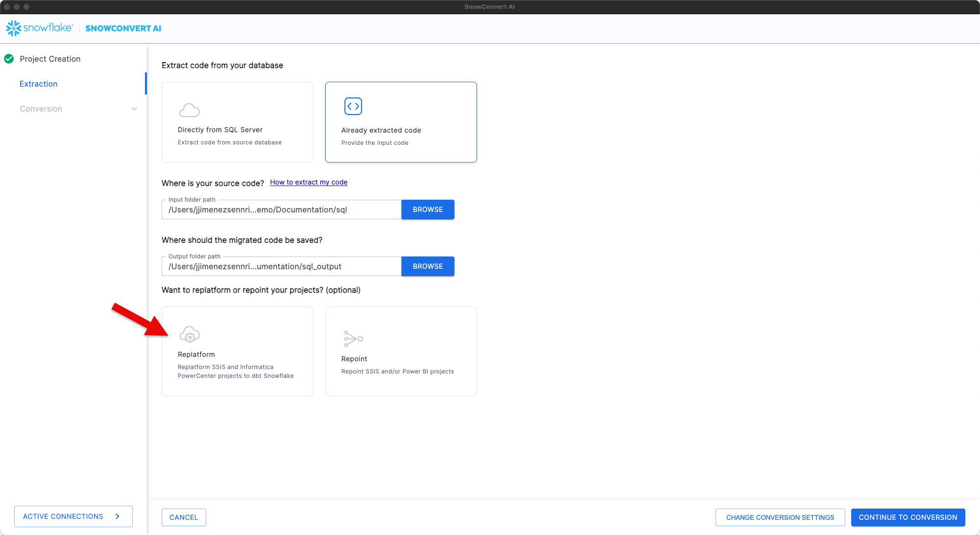This screenshot has width=980, height=535.
Task: Click BROWSE beside the input folder path
Action: coord(427,209)
